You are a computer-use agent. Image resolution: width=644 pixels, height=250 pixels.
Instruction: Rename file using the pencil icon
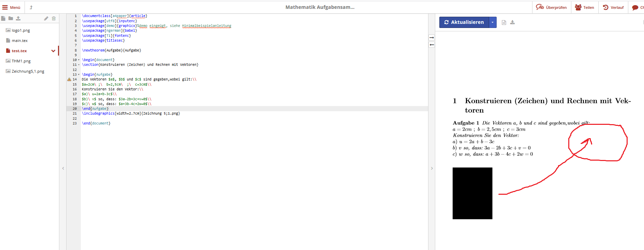click(x=46, y=18)
